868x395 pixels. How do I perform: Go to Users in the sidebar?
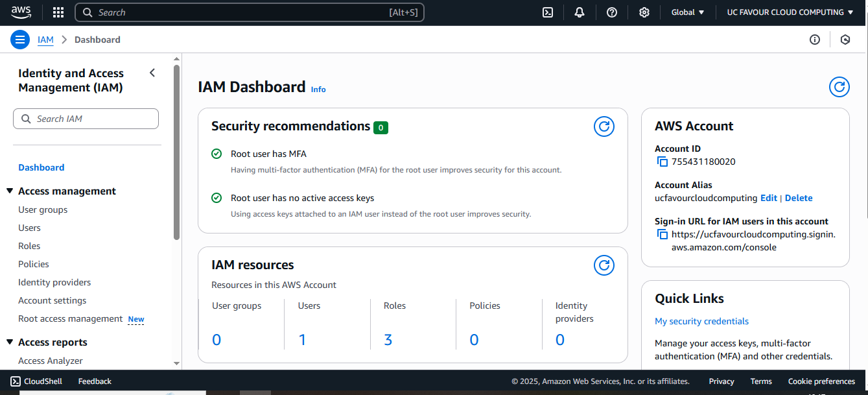29,228
